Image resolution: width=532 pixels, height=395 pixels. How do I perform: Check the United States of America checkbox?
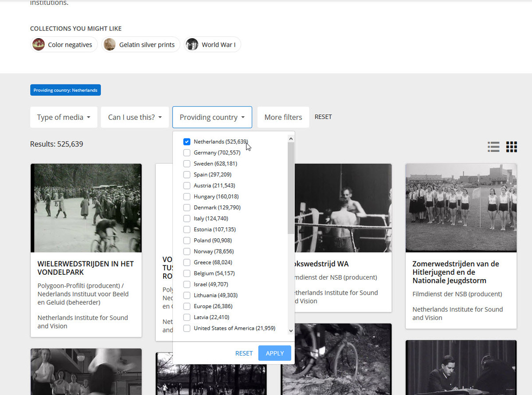tap(187, 328)
